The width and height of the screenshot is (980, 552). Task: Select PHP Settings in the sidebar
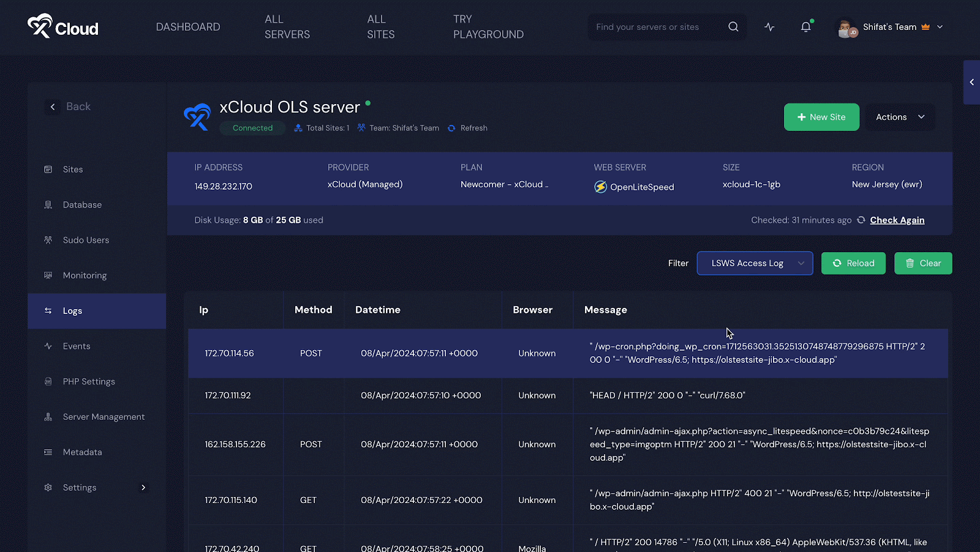tap(88, 381)
